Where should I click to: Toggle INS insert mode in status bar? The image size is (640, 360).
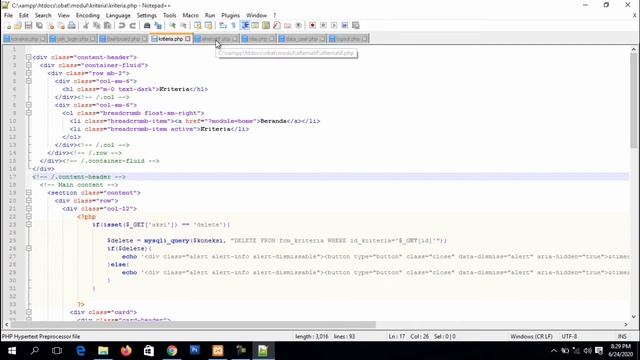(x=622, y=336)
